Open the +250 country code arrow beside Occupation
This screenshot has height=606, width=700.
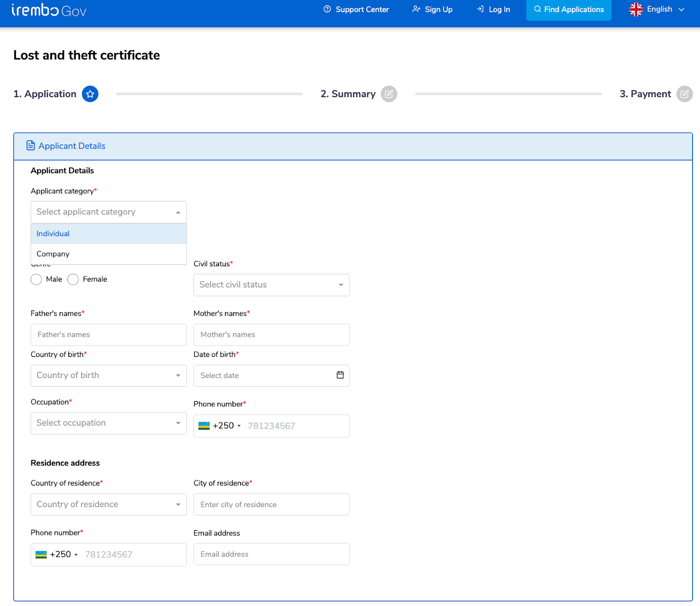point(239,426)
